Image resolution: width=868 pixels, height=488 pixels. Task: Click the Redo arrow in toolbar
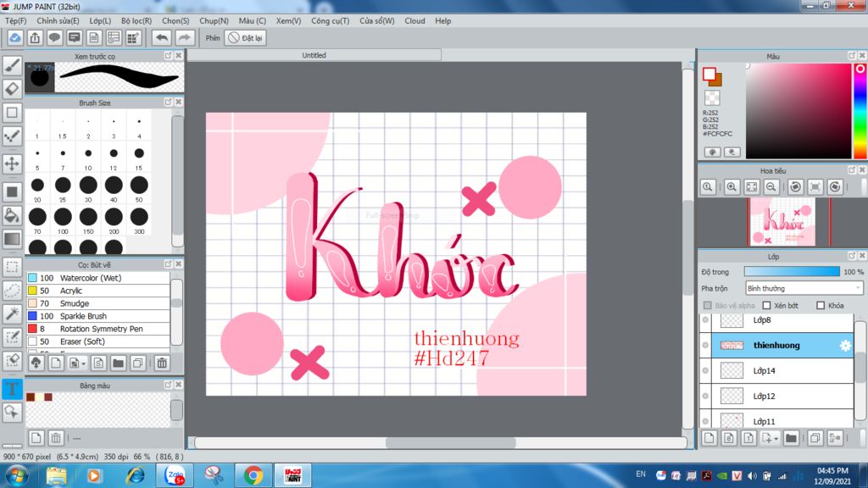click(x=184, y=37)
